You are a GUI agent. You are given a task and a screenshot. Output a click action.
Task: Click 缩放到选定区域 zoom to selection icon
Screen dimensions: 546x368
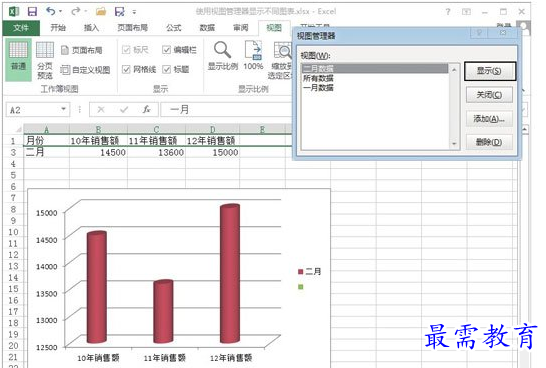pyautogui.click(x=283, y=50)
